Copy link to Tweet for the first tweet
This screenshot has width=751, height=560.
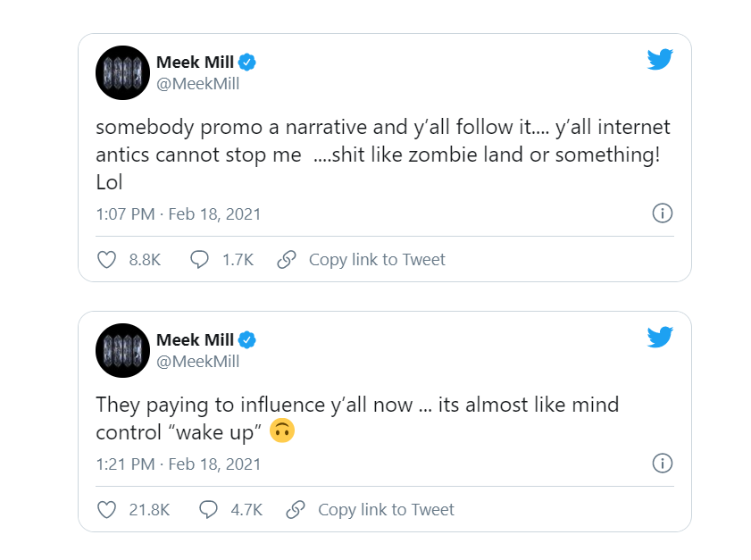pyautogui.click(x=377, y=260)
